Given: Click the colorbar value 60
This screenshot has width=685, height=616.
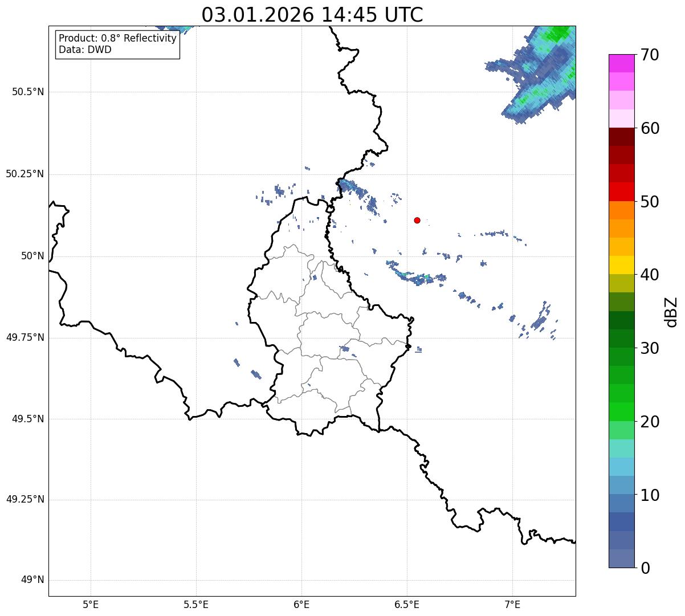Looking at the screenshot, I should point(649,128).
